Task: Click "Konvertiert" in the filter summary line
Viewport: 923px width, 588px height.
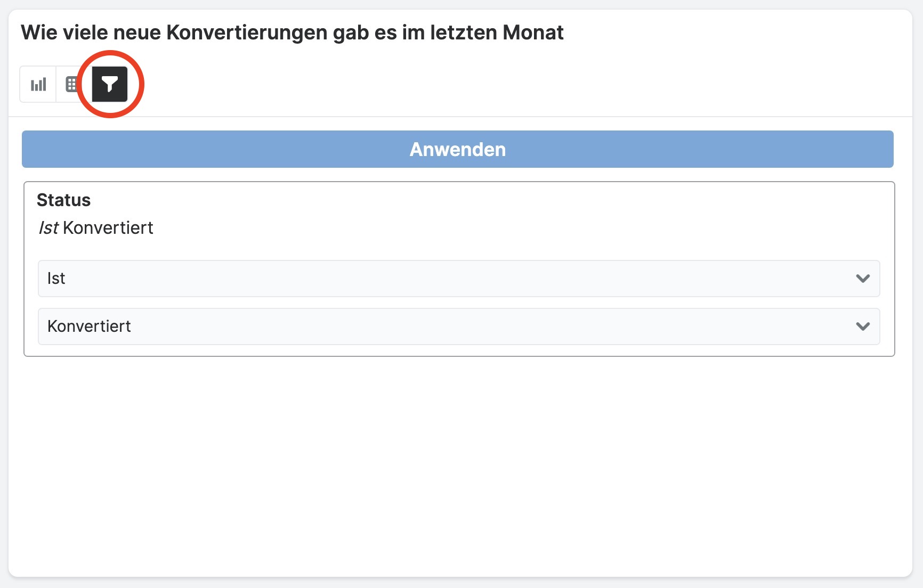Action: pos(108,228)
